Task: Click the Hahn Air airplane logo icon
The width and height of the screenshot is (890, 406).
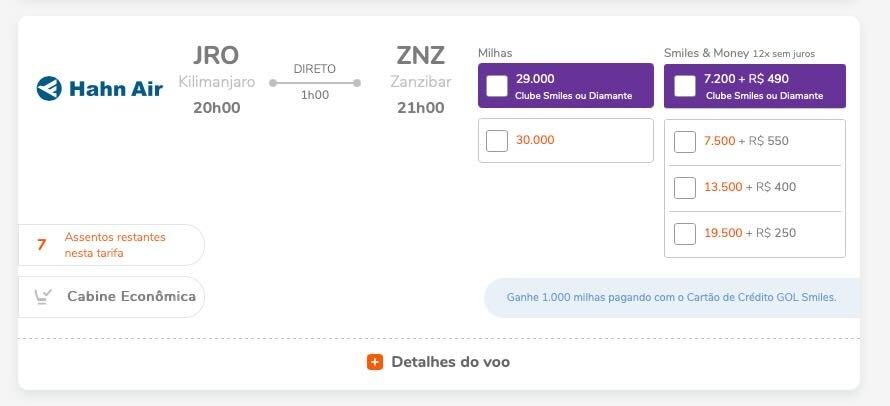Action: click(x=49, y=89)
